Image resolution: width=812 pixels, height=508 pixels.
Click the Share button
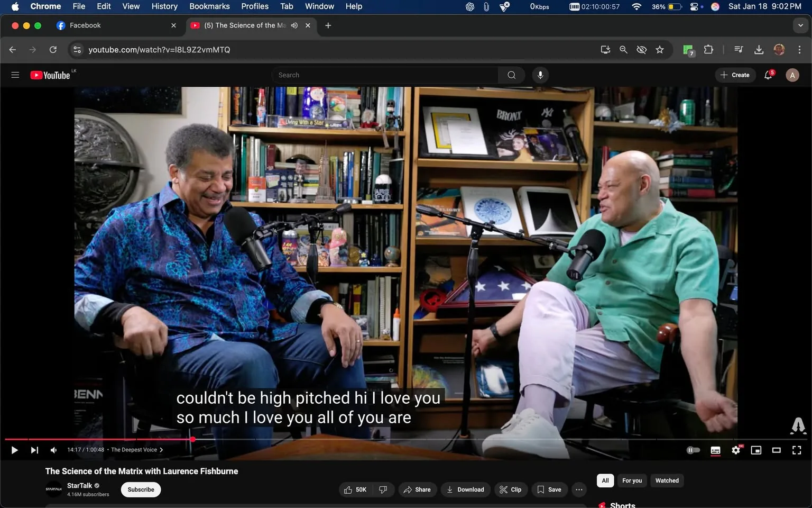pyautogui.click(x=417, y=489)
